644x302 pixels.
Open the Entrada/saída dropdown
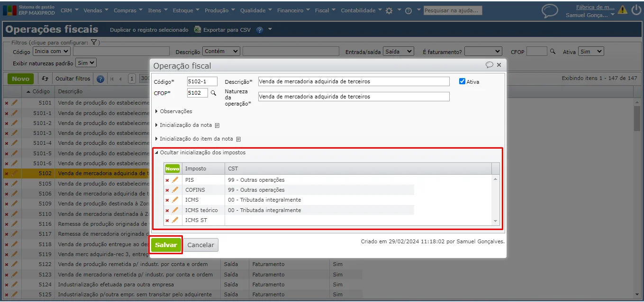pyautogui.click(x=399, y=51)
